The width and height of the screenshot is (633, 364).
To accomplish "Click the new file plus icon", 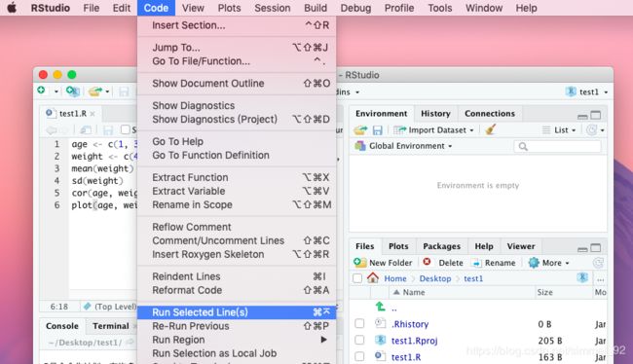I will (x=41, y=91).
